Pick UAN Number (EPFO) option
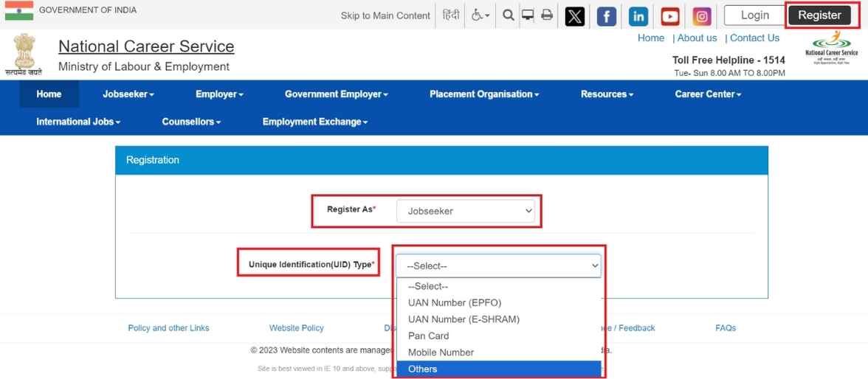868x379 pixels. click(x=454, y=302)
